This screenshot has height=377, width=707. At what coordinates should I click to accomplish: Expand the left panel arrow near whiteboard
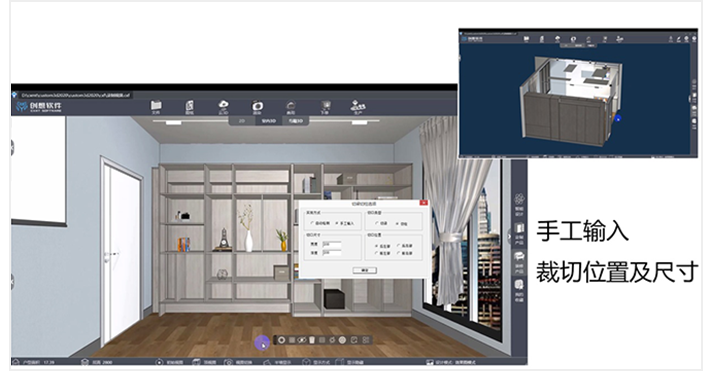click(x=13, y=147)
